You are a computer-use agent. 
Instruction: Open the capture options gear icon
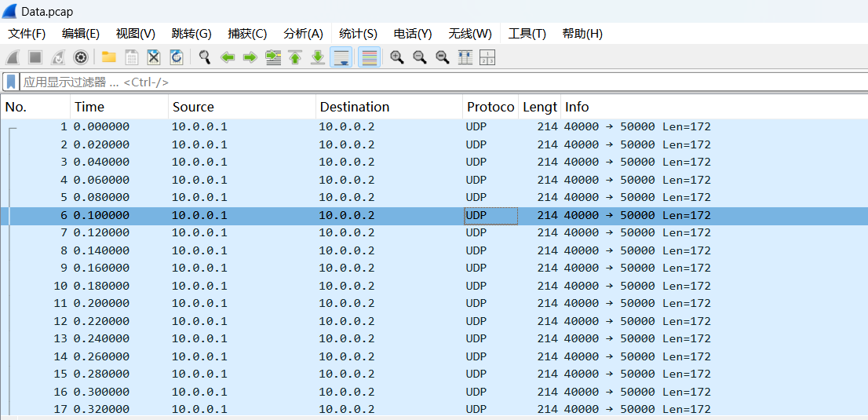[80, 57]
